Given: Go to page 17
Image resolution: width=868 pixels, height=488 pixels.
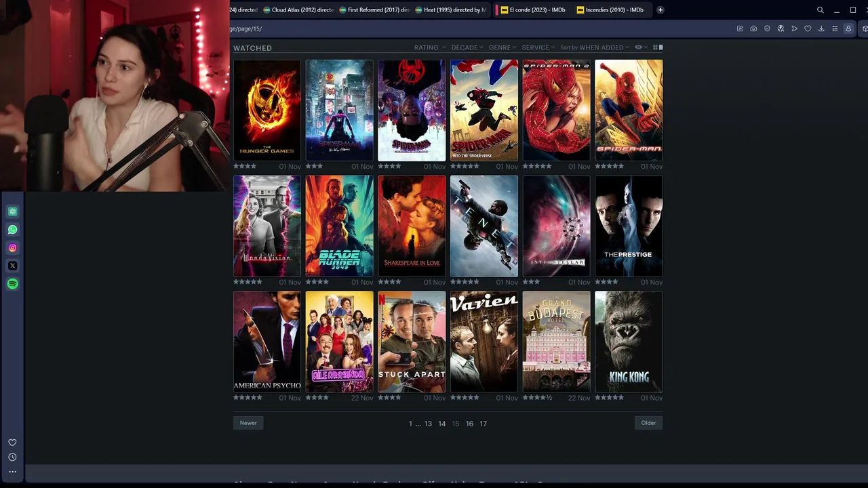Looking at the screenshot, I should (484, 424).
